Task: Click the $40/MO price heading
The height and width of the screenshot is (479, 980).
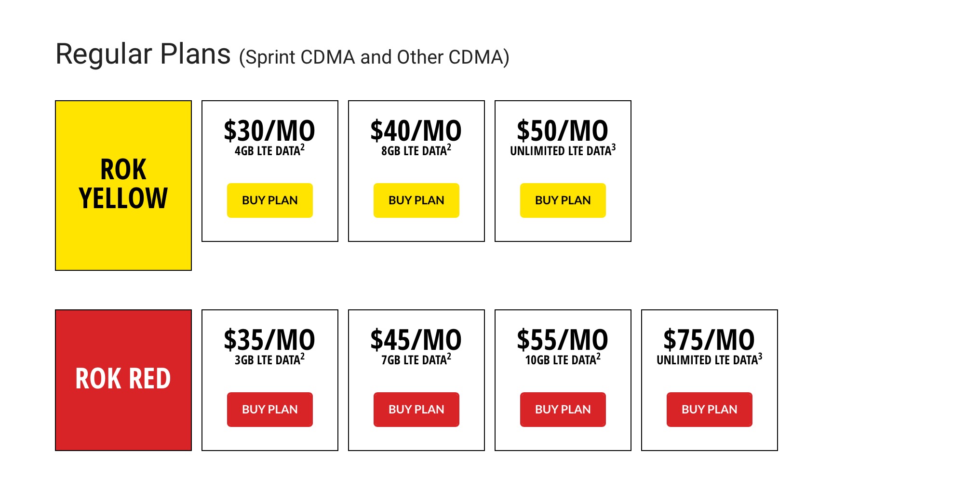Action: 416,131
